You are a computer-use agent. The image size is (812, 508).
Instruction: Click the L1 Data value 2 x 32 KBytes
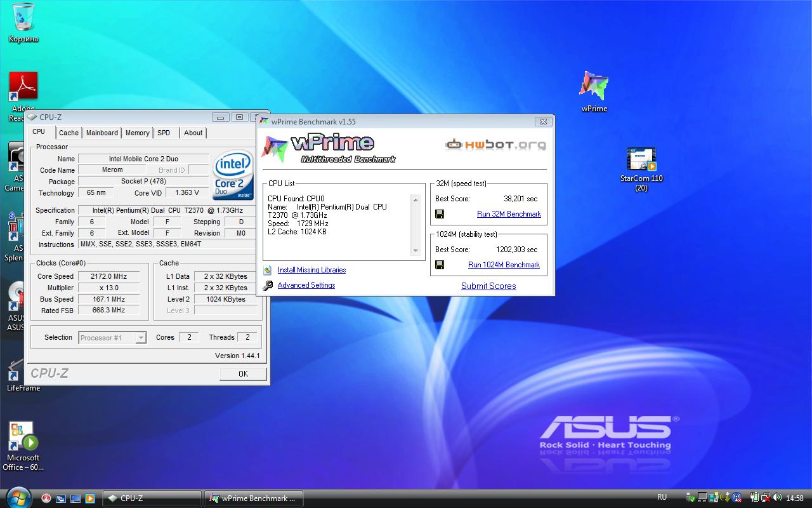(225, 276)
